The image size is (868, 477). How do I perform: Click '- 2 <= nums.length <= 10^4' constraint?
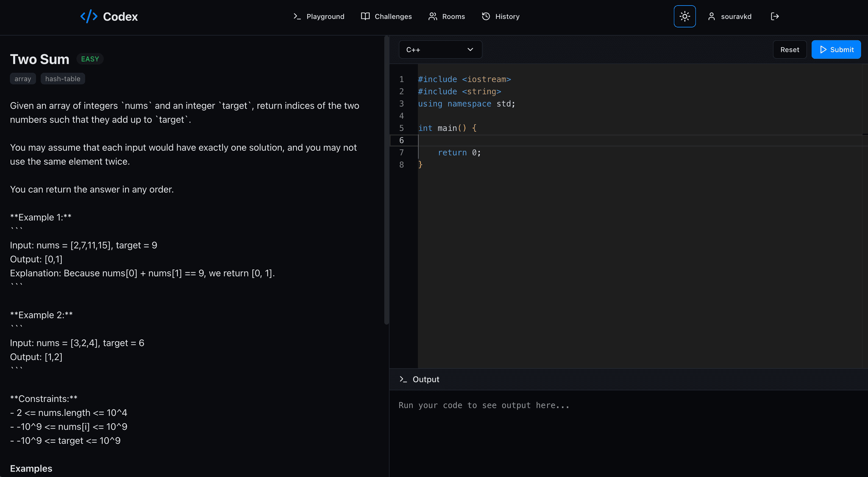(x=69, y=413)
